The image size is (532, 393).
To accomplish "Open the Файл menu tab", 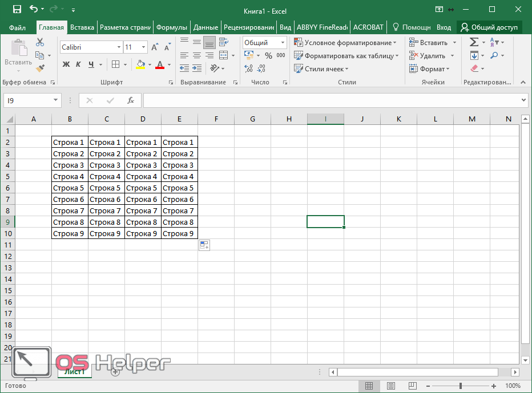I will tap(17, 27).
